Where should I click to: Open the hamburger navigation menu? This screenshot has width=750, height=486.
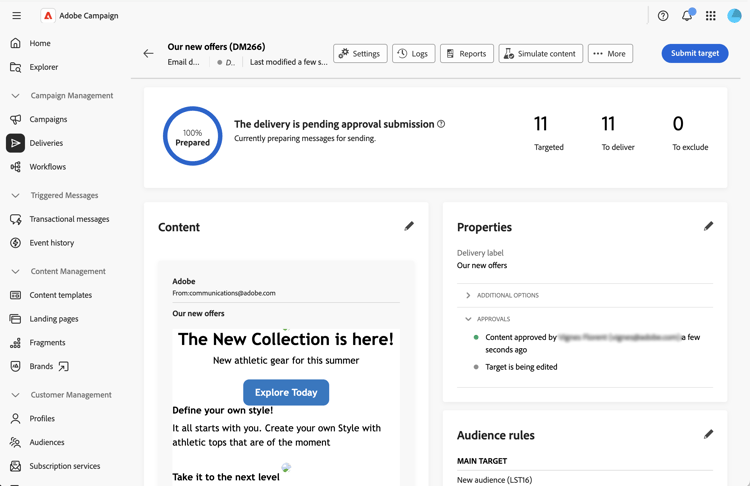(16, 16)
